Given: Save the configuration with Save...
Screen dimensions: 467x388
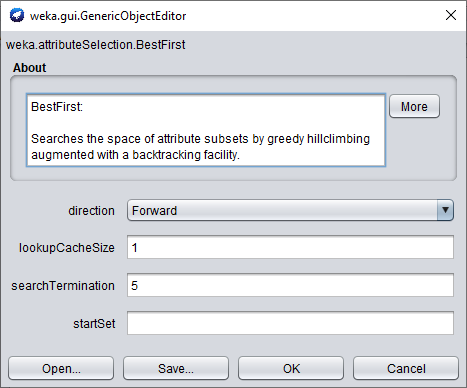Looking at the screenshot, I should click(176, 368).
